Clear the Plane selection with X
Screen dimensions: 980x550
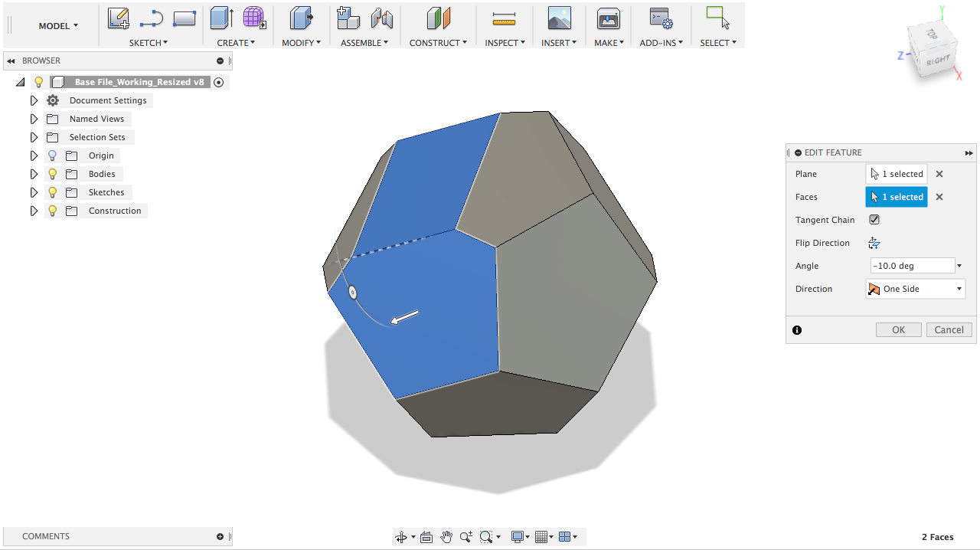(x=939, y=174)
